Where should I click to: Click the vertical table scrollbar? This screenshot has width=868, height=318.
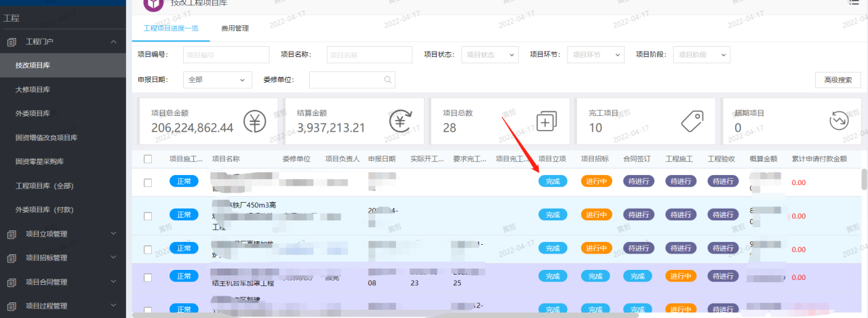[x=864, y=180]
